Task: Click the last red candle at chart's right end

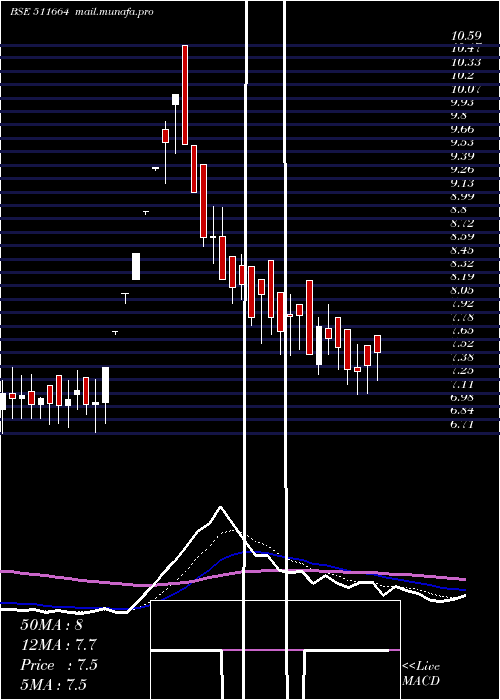Action: point(377,344)
